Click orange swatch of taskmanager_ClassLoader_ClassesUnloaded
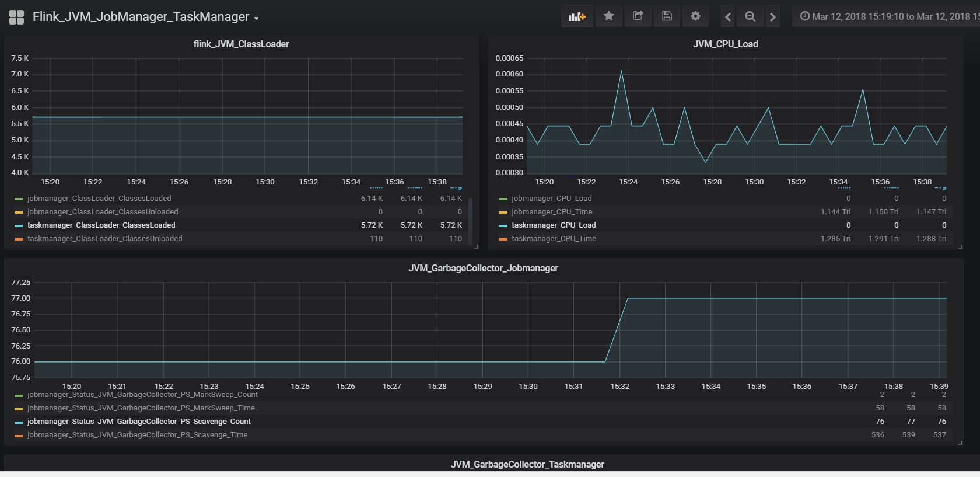 pyautogui.click(x=19, y=239)
